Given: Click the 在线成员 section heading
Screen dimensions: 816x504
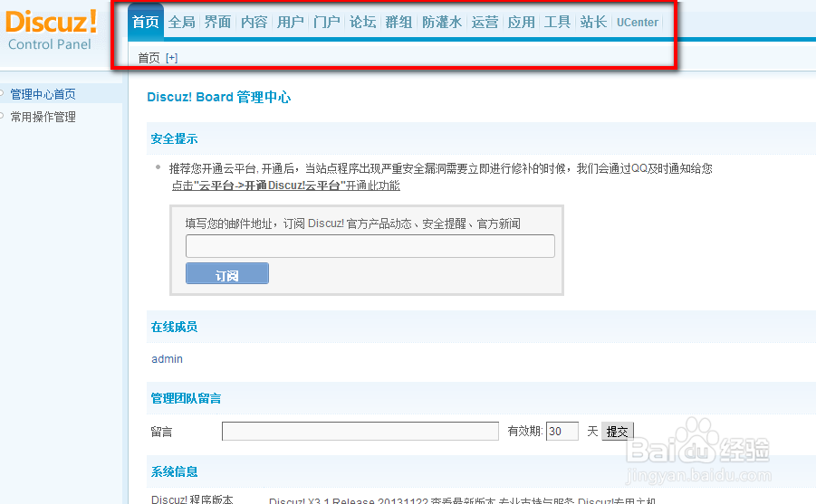Looking at the screenshot, I should [174, 328].
